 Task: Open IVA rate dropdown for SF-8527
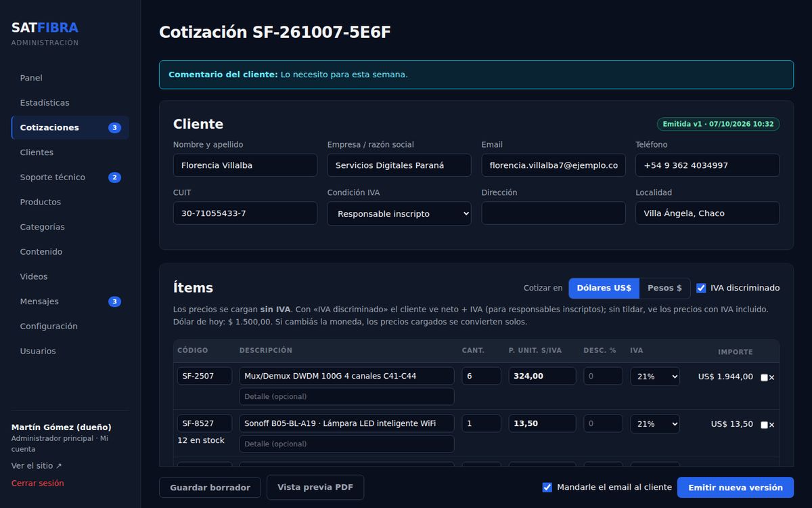(655, 423)
